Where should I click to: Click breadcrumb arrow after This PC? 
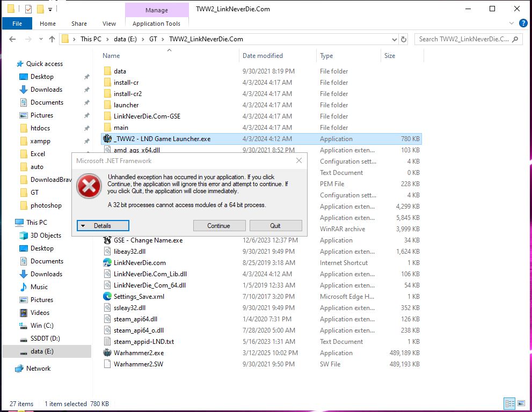click(x=107, y=39)
